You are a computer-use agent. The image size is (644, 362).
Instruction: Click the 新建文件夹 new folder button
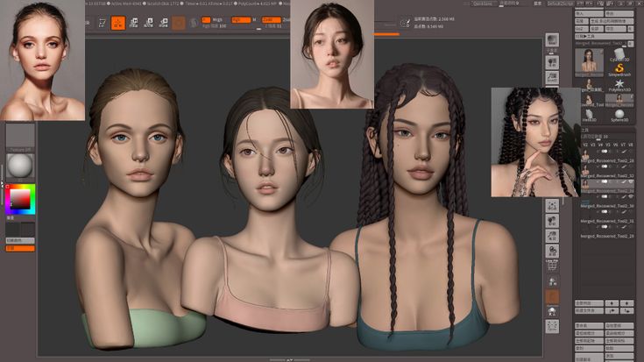[x=590, y=311]
